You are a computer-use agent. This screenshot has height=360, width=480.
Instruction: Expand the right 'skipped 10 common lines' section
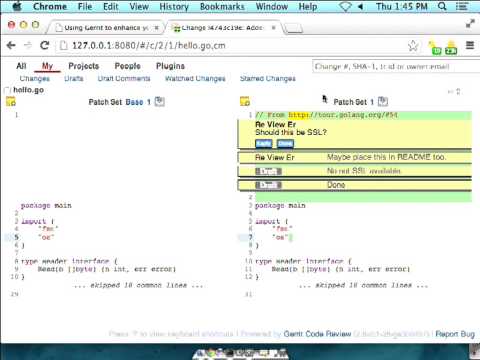[364, 285]
